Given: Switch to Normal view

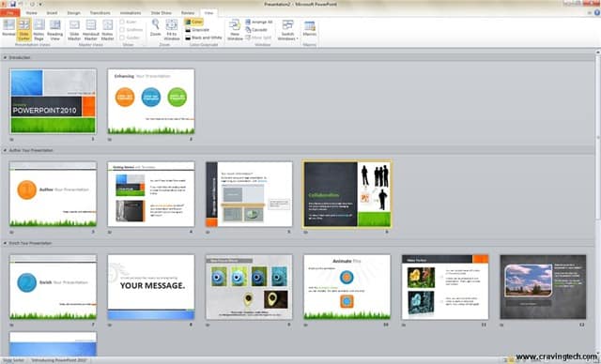Looking at the screenshot, I should [x=8, y=29].
